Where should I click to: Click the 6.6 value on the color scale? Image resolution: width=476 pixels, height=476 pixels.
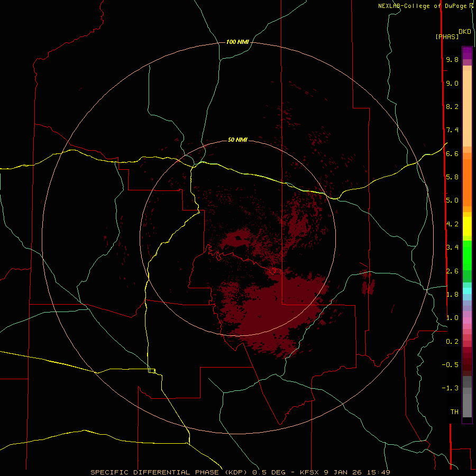pyautogui.click(x=452, y=153)
